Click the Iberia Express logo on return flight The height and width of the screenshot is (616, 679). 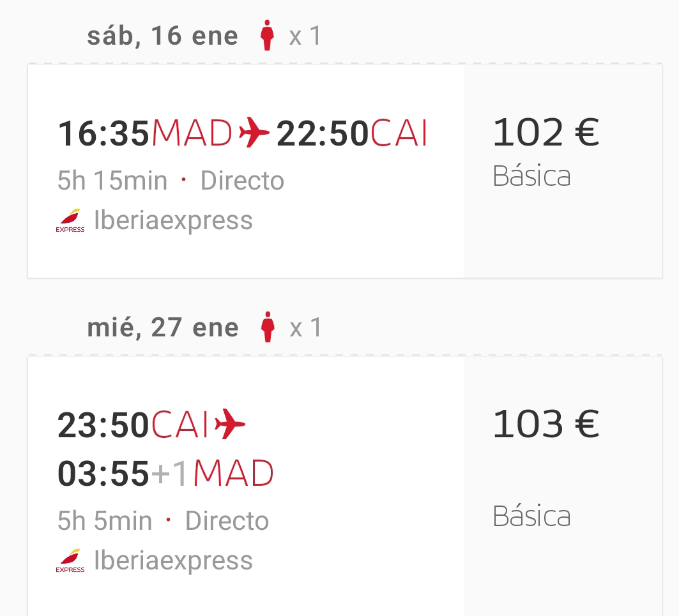coord(70,561)
